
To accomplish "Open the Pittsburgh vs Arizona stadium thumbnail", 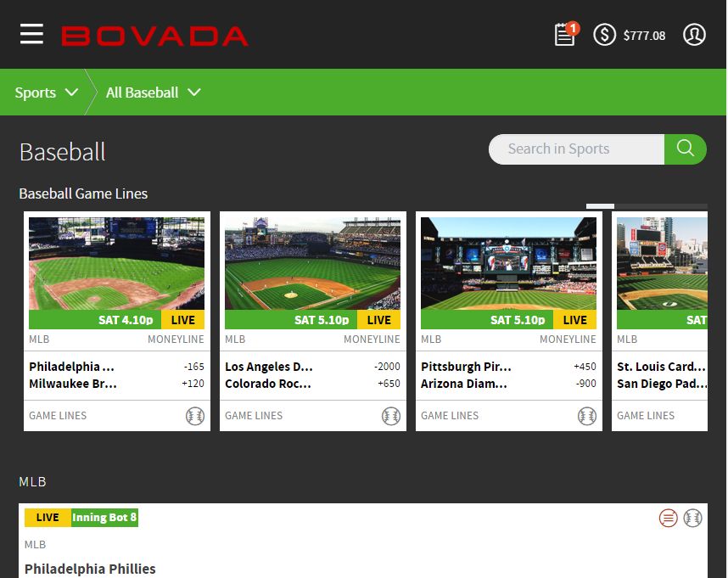I will (x=508, y=263).
